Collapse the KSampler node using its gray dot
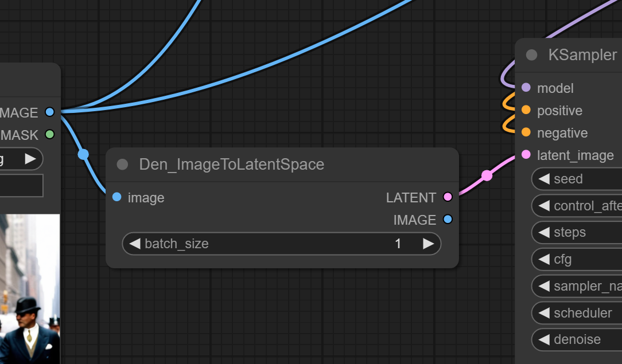Viewport: 622px width, 364px height. [531, 55]
